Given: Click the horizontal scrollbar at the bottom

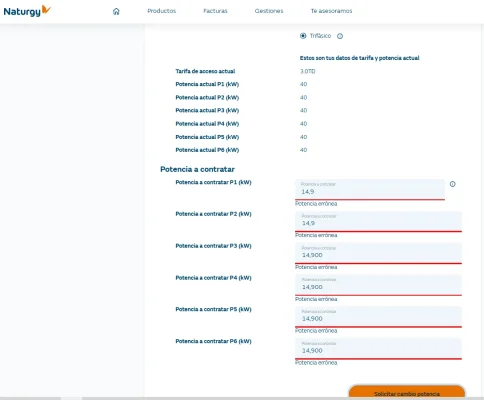Looking at the screenshot, I should point(242,398).
